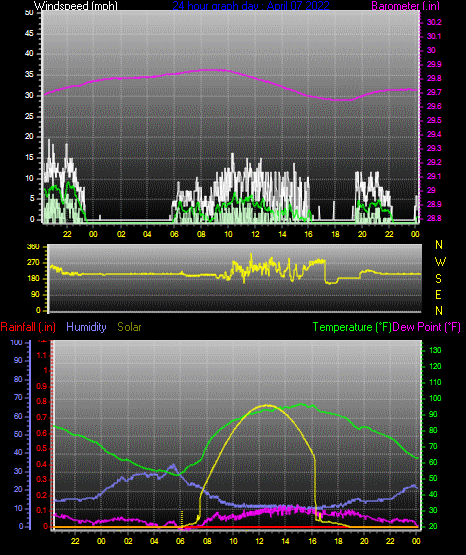Click the 45 mph windspeed axis value
Screen dimensions: 466x555
[29, 33]
